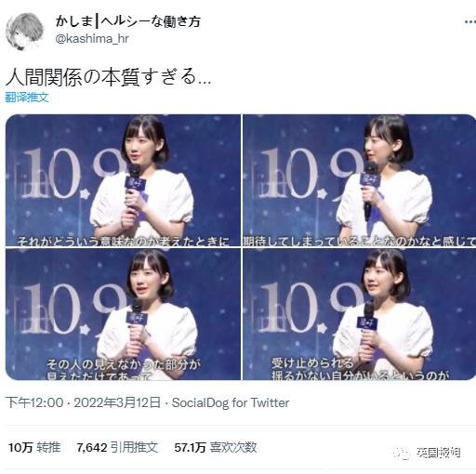Click the tweet text 人間関係の本質すぎる
This screenshot has width=476, height=474.
tap(109, 77)
